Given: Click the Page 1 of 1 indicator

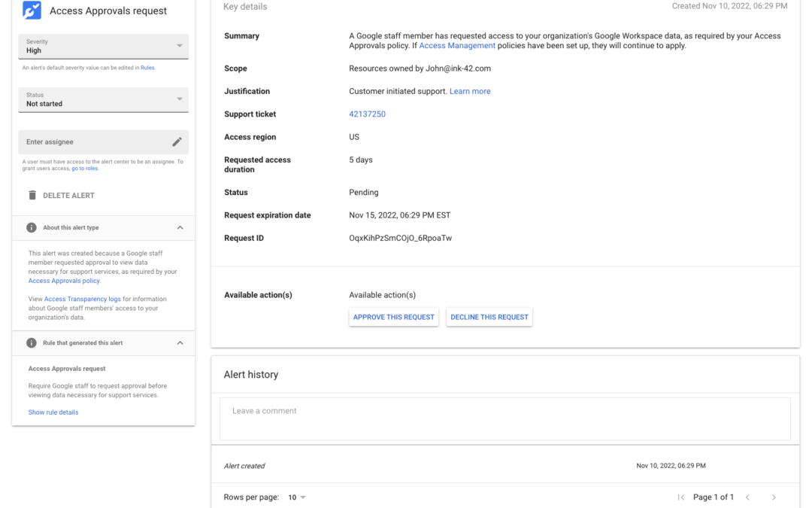Looking at the screenshot, I should (x=713, y=497).
